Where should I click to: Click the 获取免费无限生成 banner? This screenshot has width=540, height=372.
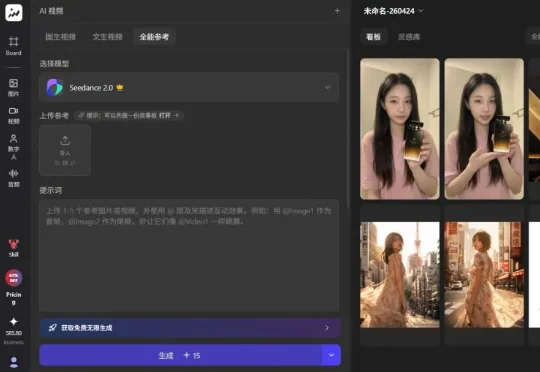pos(190,328)
